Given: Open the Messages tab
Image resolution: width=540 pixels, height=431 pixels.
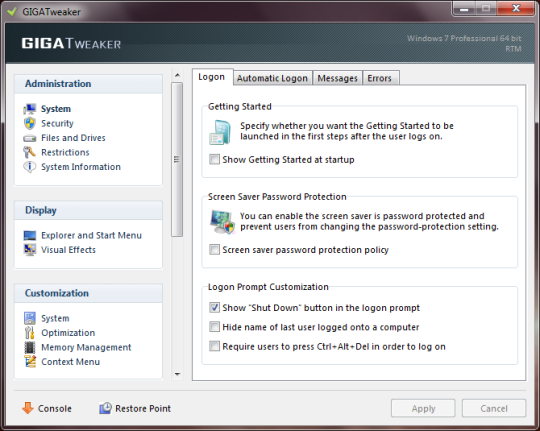Looking at the screenshot, I should (x=338, y=78).
